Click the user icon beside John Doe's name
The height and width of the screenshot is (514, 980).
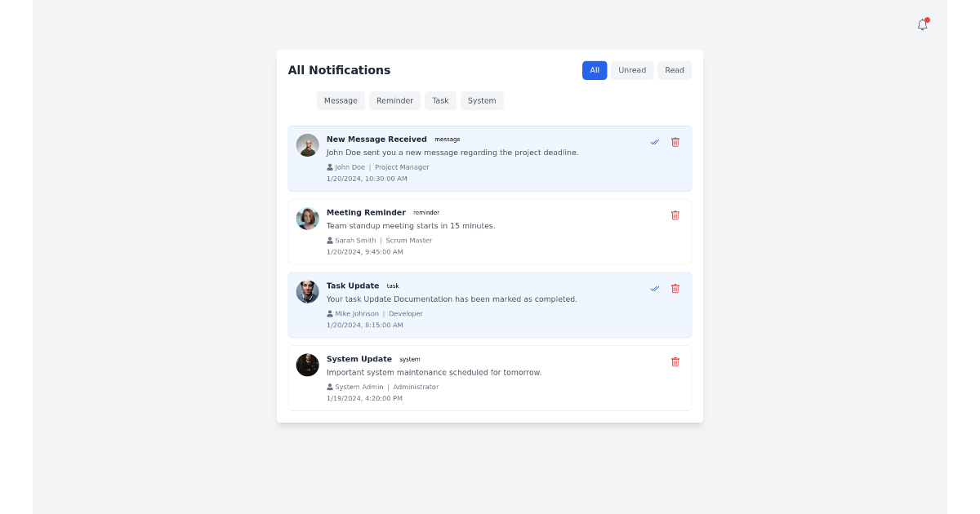click(329, 166)
